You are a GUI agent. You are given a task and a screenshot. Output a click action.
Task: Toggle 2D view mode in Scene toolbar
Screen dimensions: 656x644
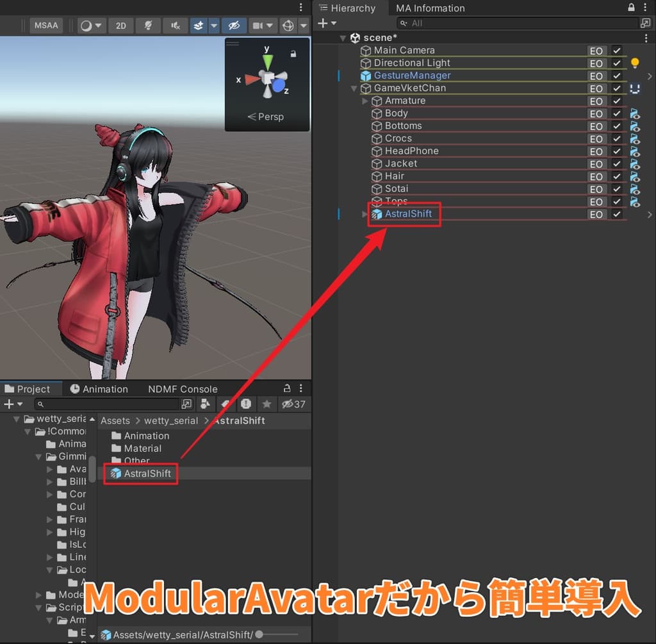121,26
